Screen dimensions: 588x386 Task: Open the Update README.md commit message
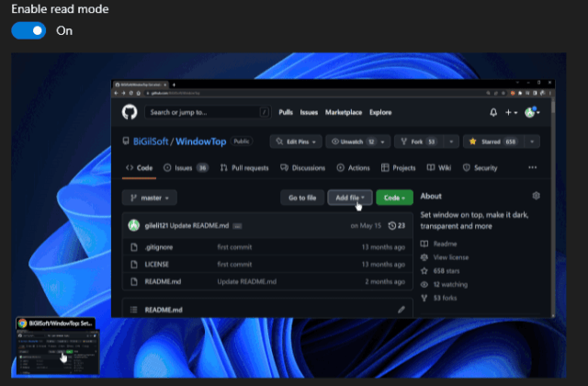pos(199,225)
